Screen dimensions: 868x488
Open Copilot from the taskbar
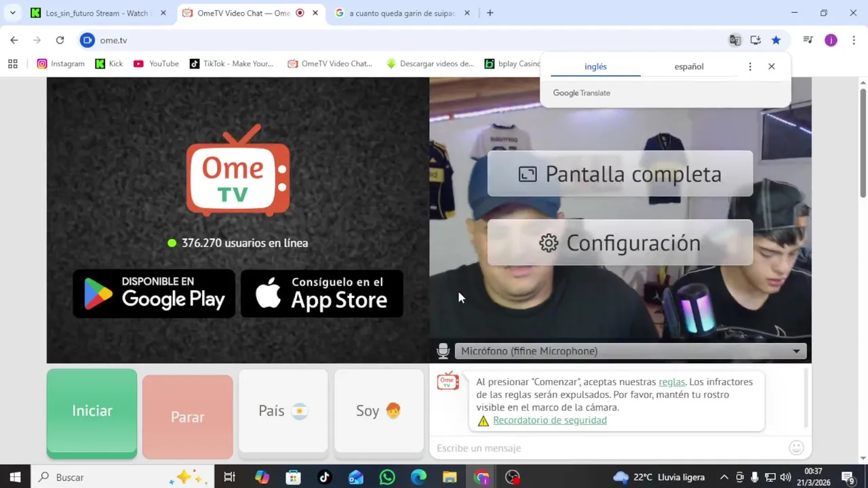(x=262, y=477)
